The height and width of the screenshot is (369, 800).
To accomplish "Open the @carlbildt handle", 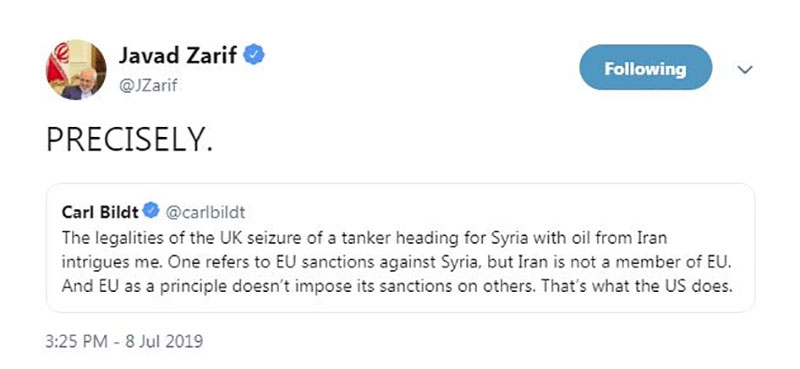I will pos(205,212).
